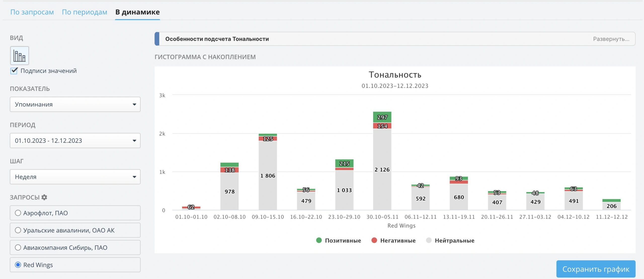Select Red Wings radio option
The image size is (644, 279).
tap(18, 265)
